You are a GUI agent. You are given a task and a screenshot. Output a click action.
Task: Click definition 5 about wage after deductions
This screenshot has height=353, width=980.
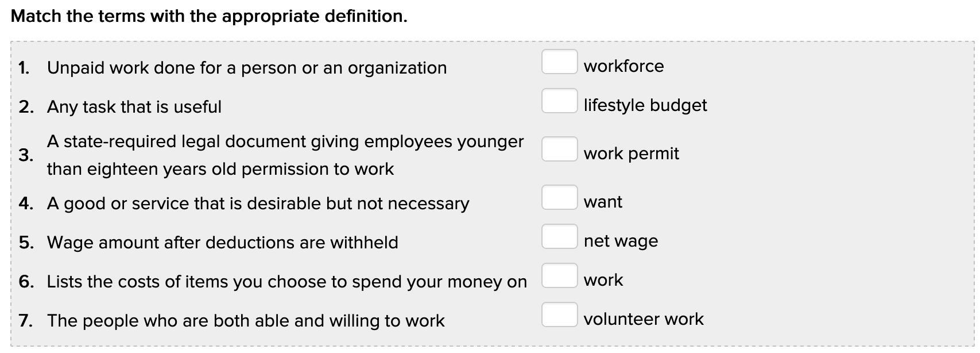[x=222, y=243]
